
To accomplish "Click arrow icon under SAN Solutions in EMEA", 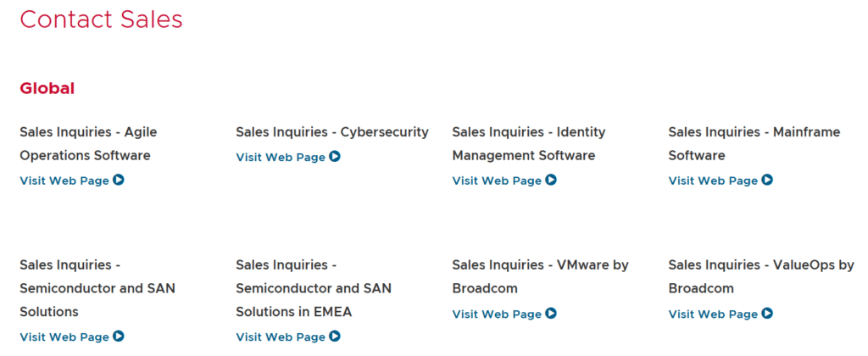I will [x=335, y=337].
